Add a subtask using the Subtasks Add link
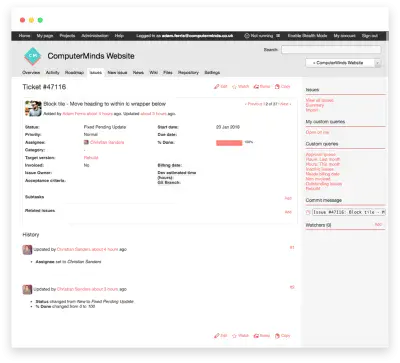This screenshot has width=400, height=363. (288, 198)
